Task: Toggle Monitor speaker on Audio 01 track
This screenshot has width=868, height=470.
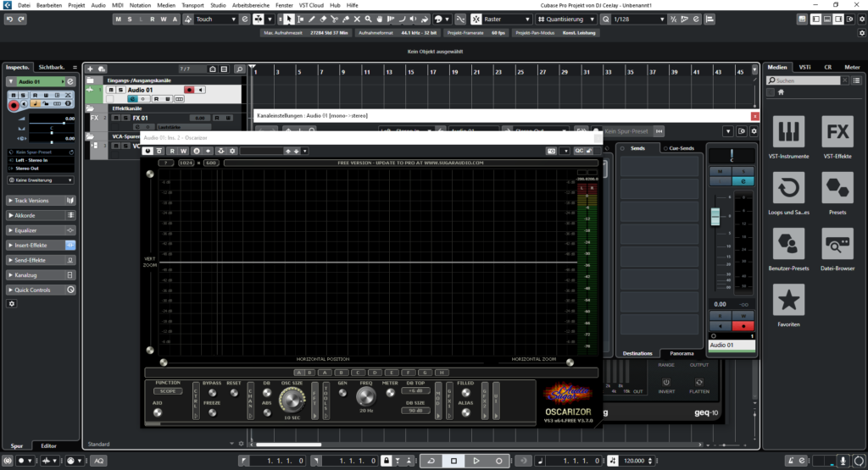Action: tap(200, 90)
